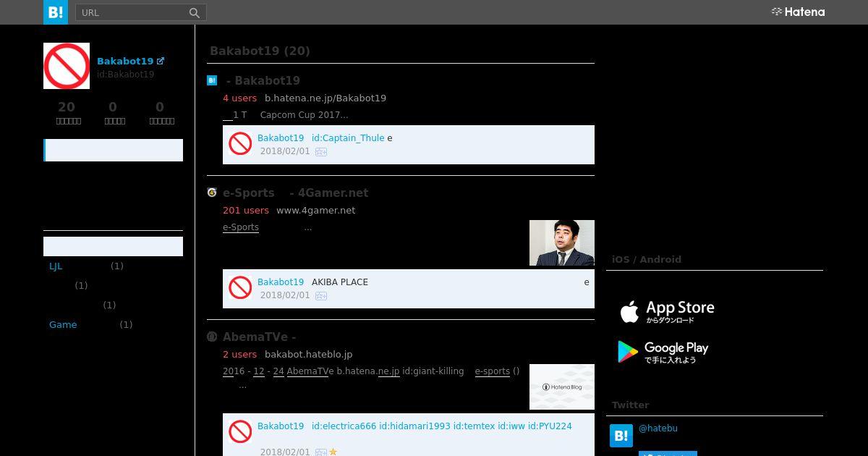Viewport: 868px width, 456px height.
Task: Click comment icon in AKIBA PLACE comment row
Action: [321, 296]
